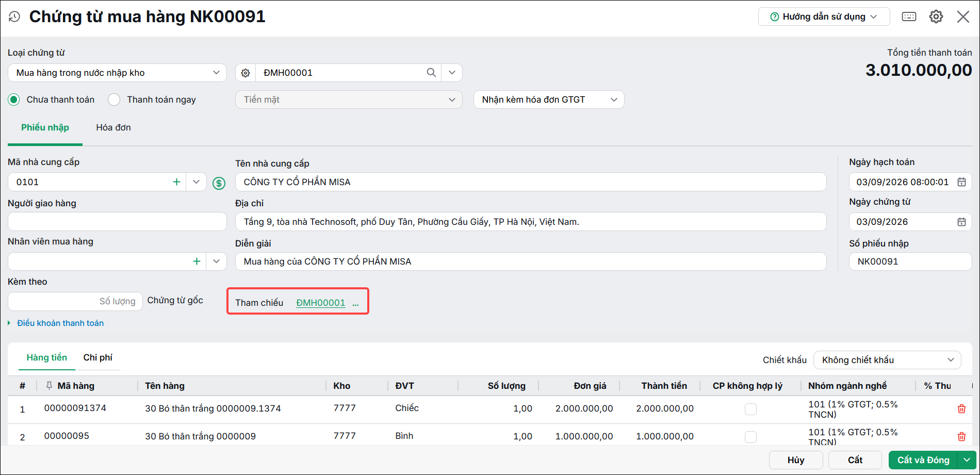Open the document history clock icon
This screenshot has width=980, height=475.
14,17
